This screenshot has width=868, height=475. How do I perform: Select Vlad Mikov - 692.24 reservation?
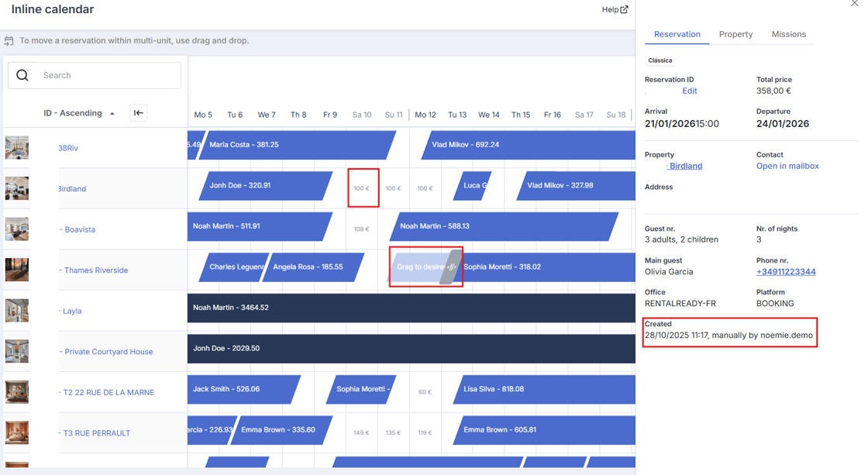[528, 144]
